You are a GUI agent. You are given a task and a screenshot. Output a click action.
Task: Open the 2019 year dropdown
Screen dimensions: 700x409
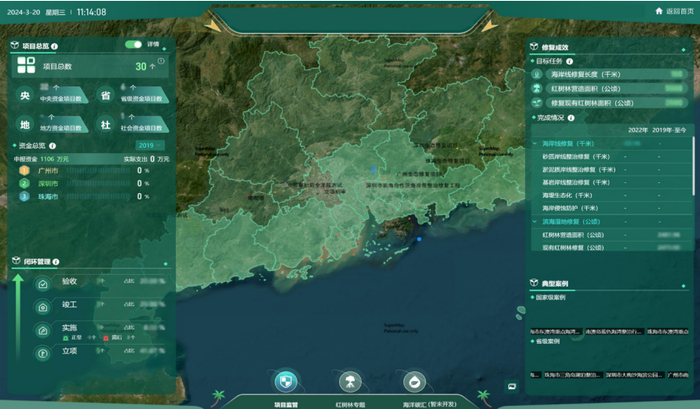pyautogui.click(x=150, y=145)
